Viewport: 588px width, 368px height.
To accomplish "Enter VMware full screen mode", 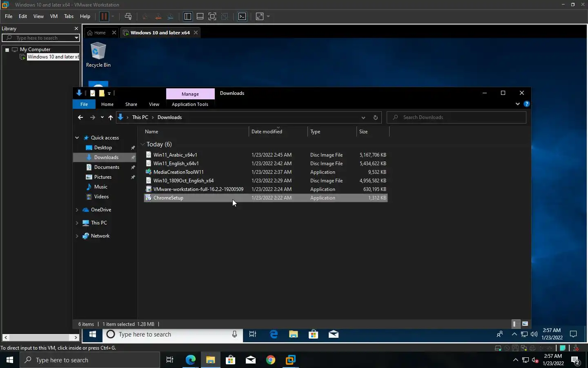I will pyautogui.click(x=212, y=16).
